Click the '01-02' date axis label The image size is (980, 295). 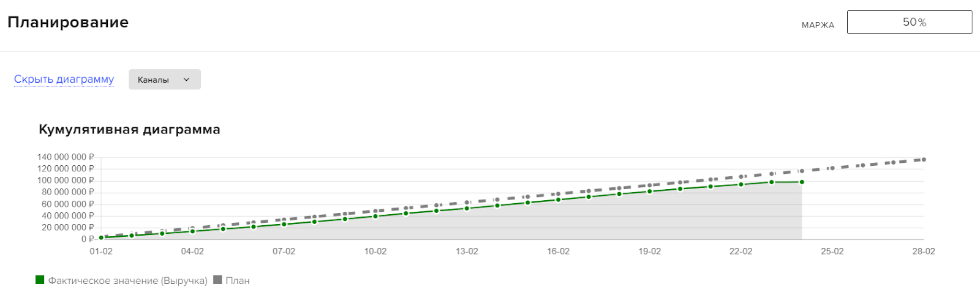click(101, 251)
